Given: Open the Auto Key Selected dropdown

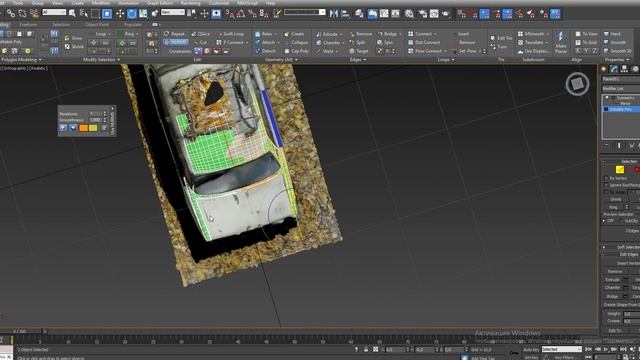Looking at the screenshot, I should pyautogui.click(x=562, y=349).
